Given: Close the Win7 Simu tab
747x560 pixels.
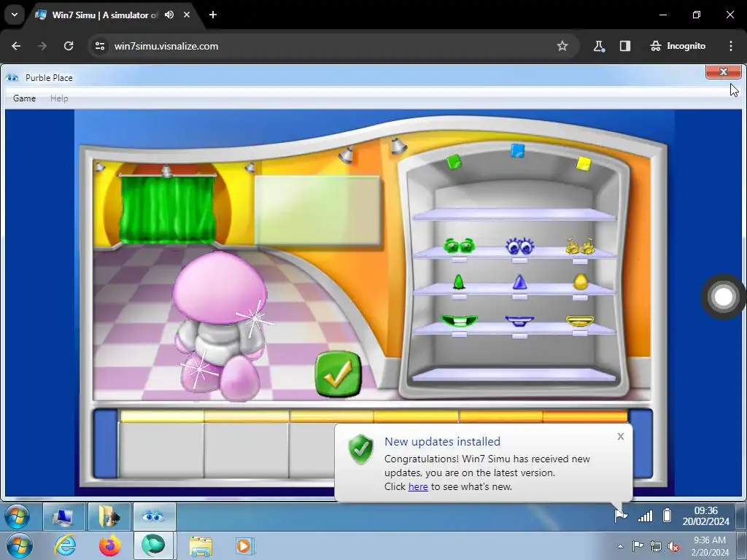Looking at the screenshot, I should tap(187, 15).
